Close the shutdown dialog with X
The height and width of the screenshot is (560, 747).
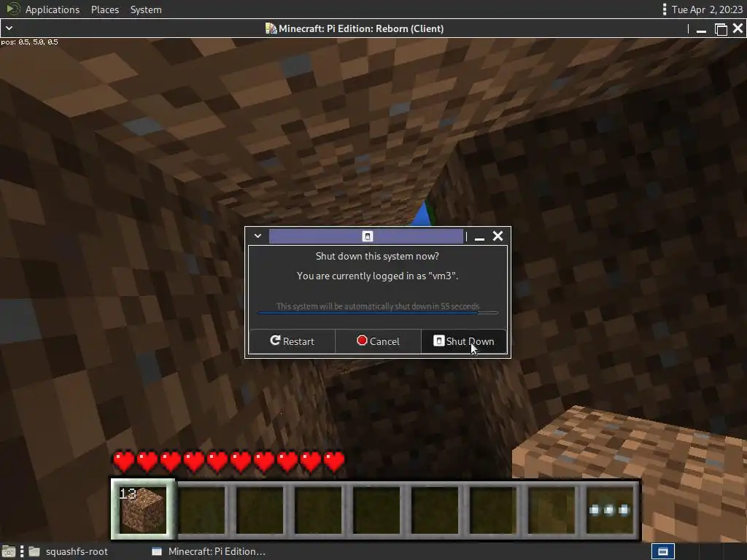(498, 236)
